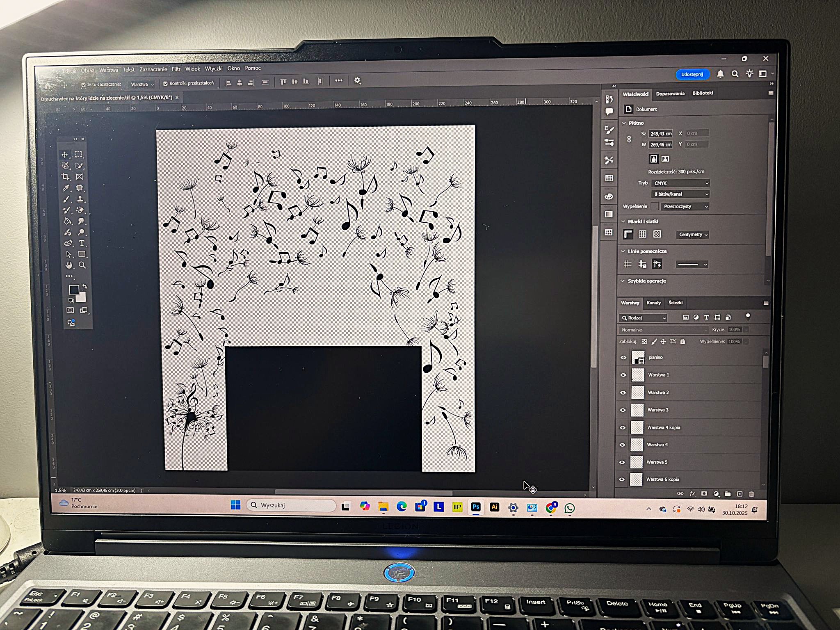The image size is (840, 630).
Task: Open the Centymetry units dropdown
Action: click(x=692, y=235)
